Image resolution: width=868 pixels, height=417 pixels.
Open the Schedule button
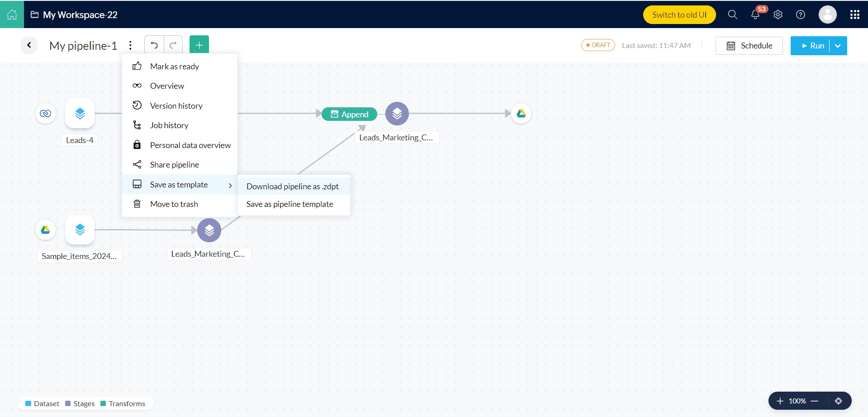coord(749,46)
